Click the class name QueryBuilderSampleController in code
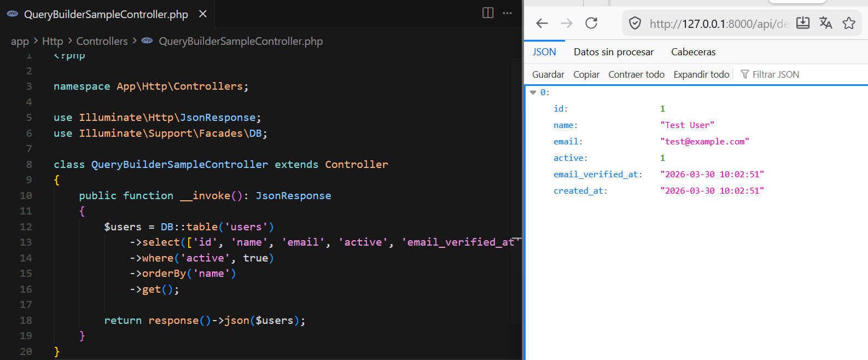 point(179,165)
